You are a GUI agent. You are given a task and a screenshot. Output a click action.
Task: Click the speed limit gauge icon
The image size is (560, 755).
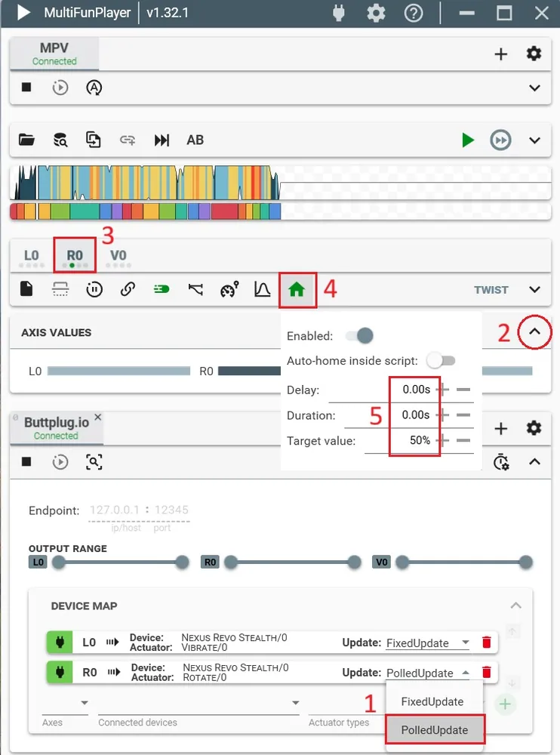click(x=229, y=289)
